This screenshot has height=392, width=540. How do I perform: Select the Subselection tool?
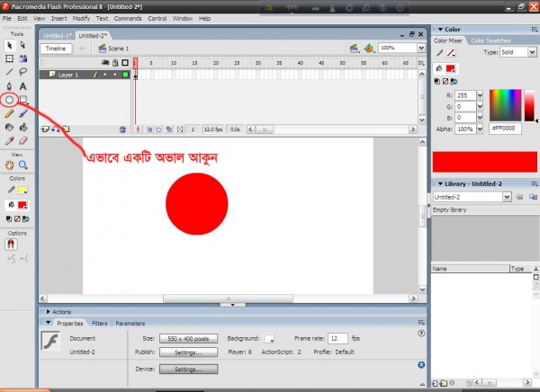[23, 45]
